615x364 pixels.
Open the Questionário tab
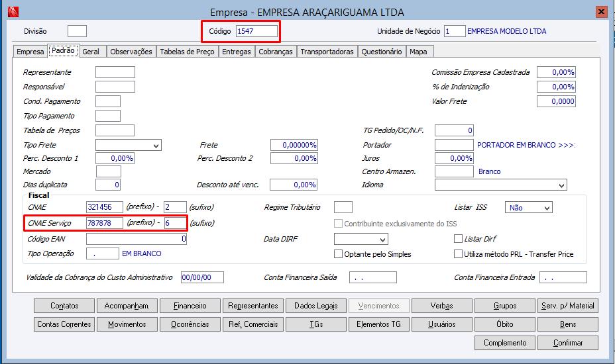pyautogui.click(x=382, y=52)
